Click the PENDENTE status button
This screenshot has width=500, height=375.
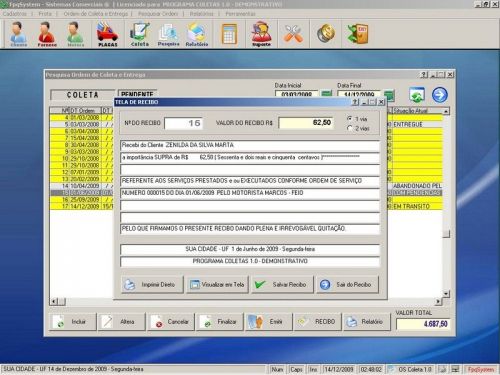coord(137,94)
